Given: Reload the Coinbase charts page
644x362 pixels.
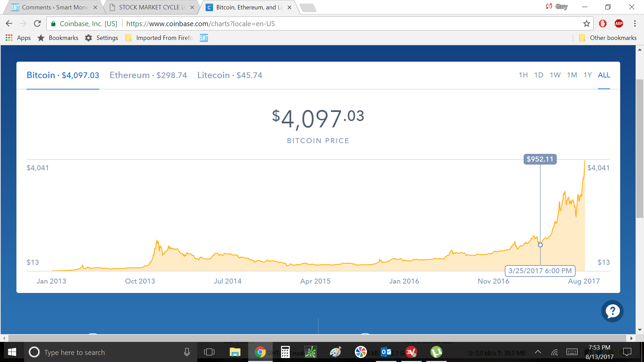Looking at the screenshot, I should pyautogui.click(x=37, y=23).
